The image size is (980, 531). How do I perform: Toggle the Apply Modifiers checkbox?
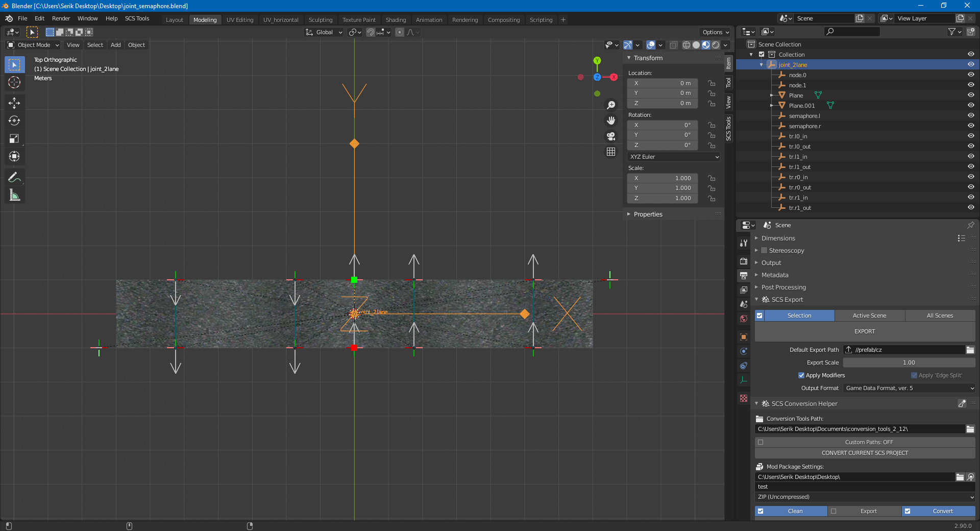coord(801,375)
